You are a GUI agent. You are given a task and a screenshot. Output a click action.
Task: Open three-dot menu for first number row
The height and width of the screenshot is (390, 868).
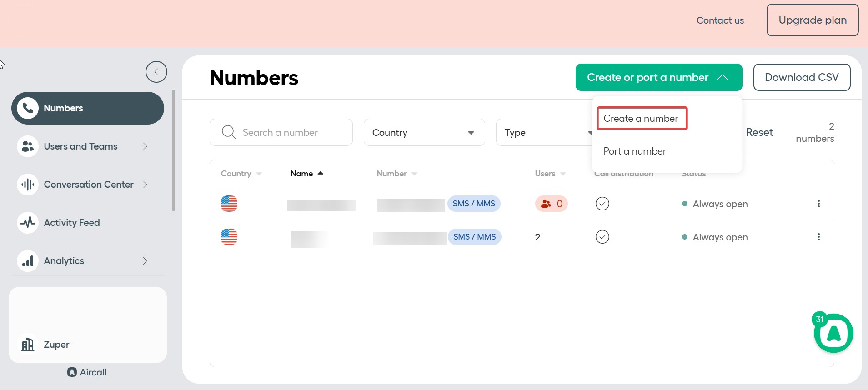point(818,204)
